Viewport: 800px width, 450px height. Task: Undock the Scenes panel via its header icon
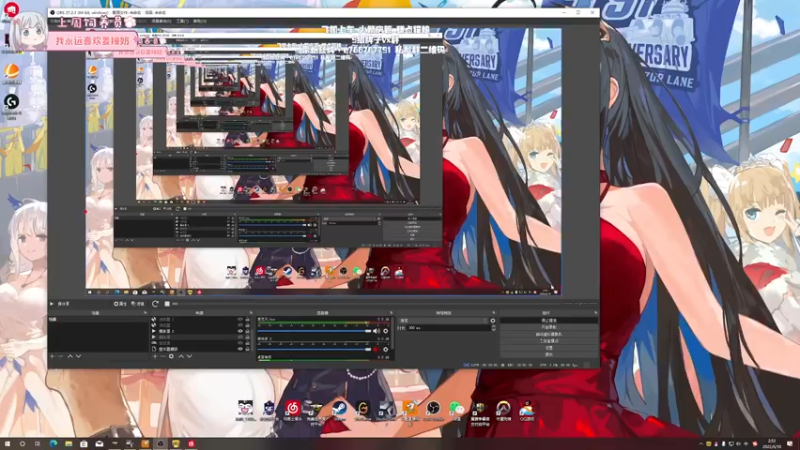[x=145, y=313]
